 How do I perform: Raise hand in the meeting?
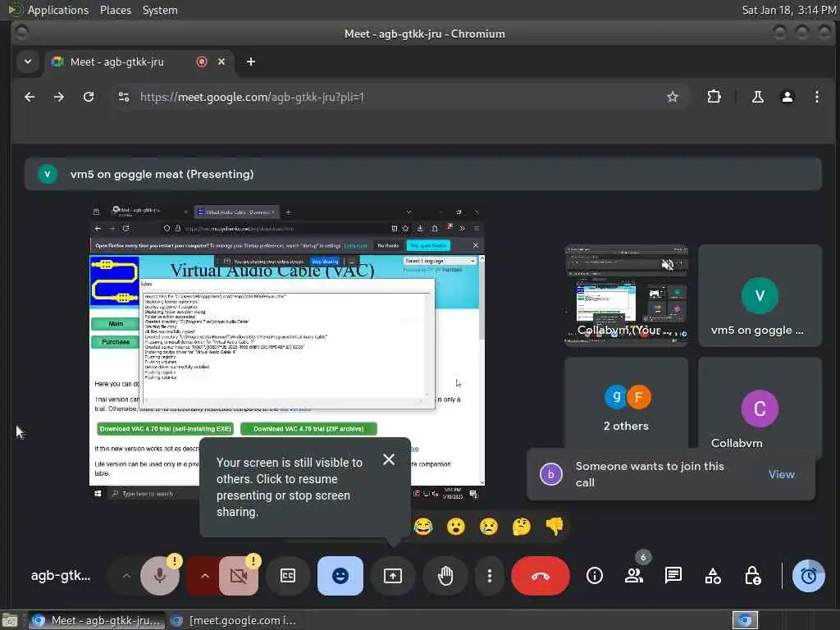click(445, 576)
